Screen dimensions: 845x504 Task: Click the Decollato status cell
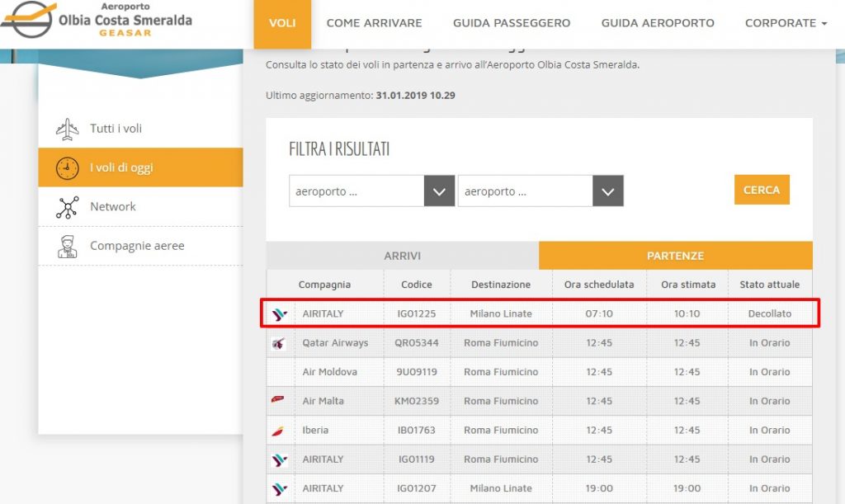[x=770, y=314]
